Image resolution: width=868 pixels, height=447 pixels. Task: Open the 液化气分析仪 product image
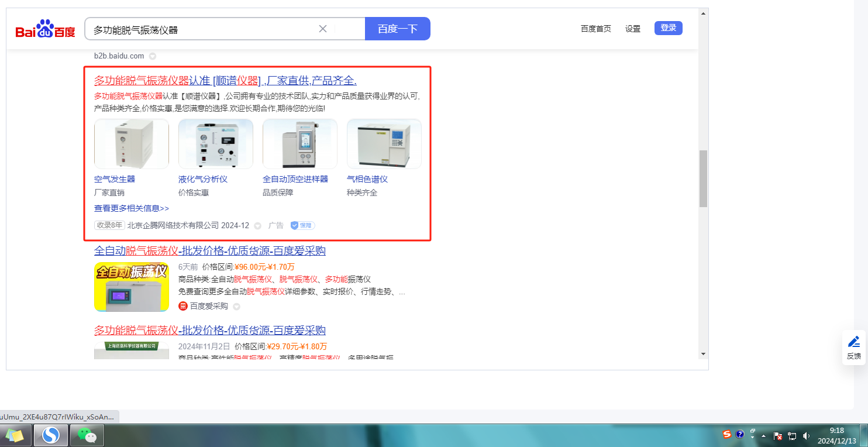(216, 144)
